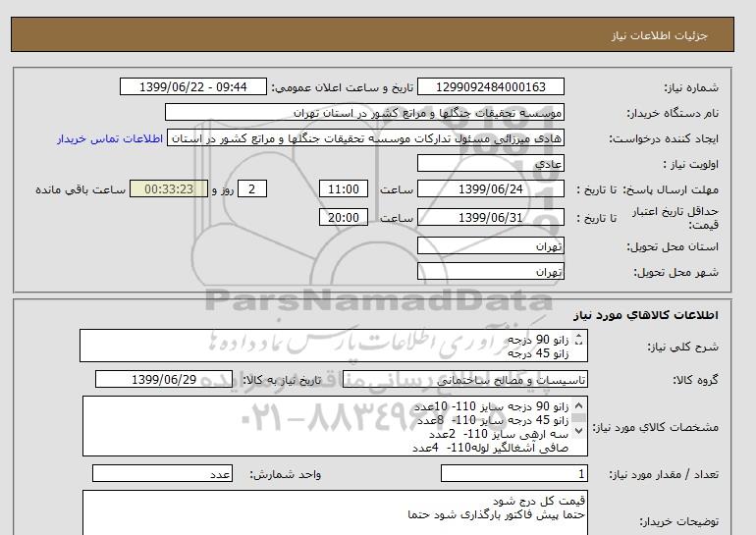Image resolution: width=756 pixels, height=535 pixels.
Task: Click scroll up arrow of goods specifications box
Action: pos(579,405)
